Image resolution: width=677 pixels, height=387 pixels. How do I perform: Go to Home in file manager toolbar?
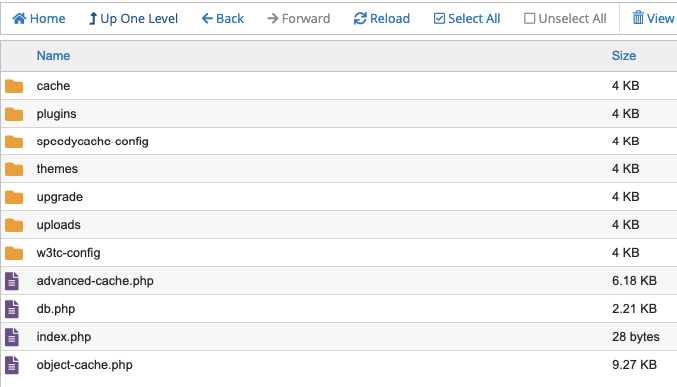[39, 19]
